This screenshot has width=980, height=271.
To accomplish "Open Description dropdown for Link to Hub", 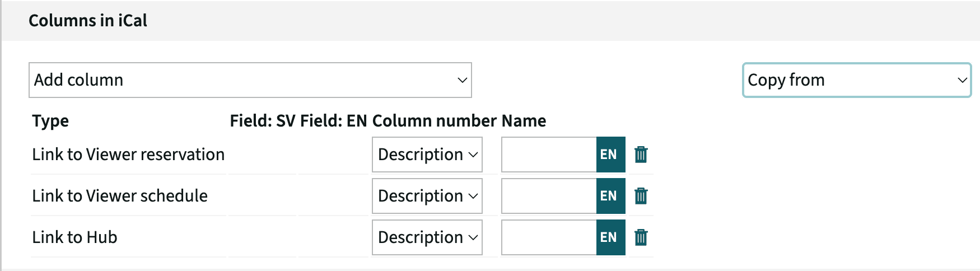I will [427, 237].
